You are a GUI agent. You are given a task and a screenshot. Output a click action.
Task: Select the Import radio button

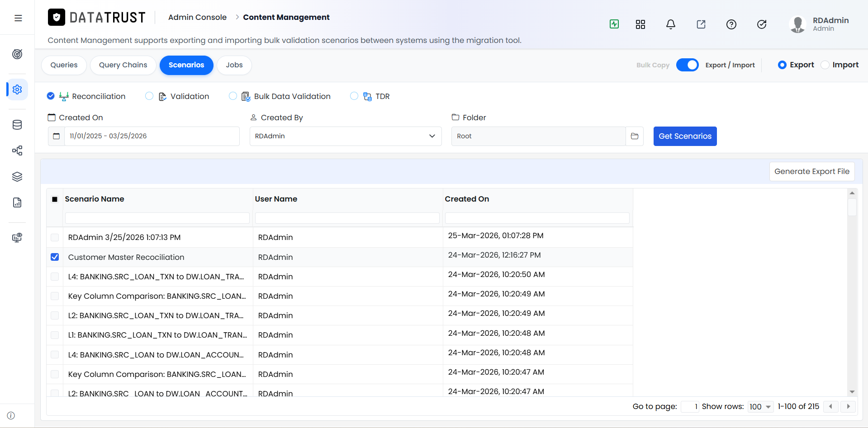[825, 65]
